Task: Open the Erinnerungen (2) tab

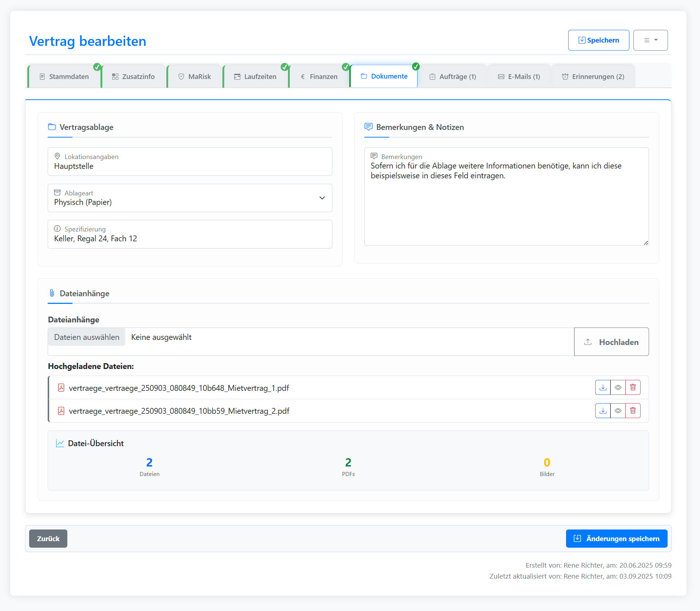Action: pos(593,77)
